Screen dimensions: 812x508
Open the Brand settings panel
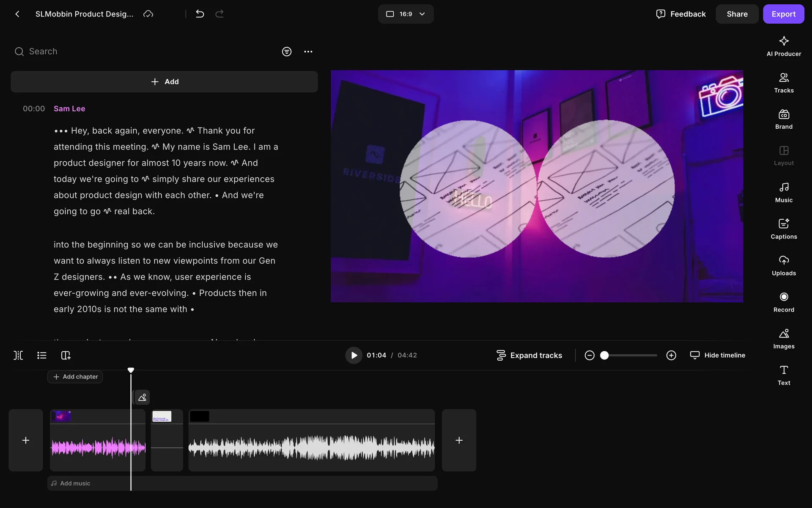coord(783,119)
